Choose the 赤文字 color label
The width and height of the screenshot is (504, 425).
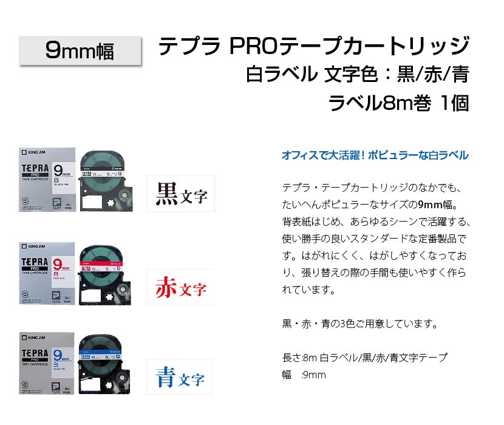tap(180, 287)
